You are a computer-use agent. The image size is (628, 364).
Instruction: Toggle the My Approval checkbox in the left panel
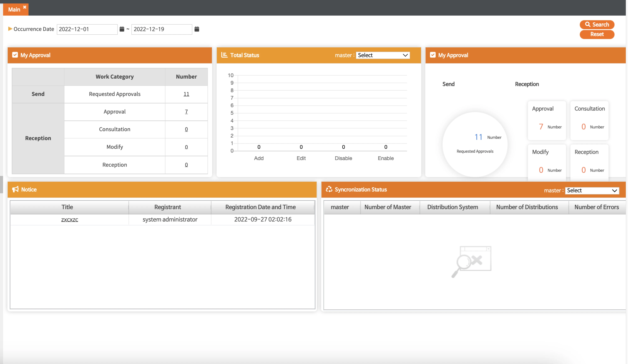coord(15,55)
